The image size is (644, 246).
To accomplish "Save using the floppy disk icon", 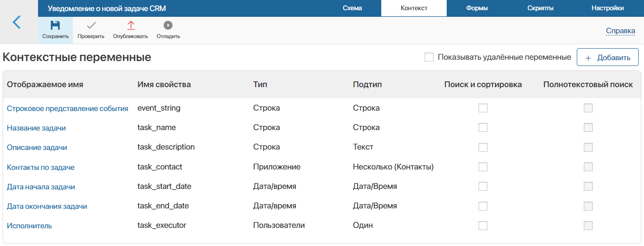I will (55, 25).
